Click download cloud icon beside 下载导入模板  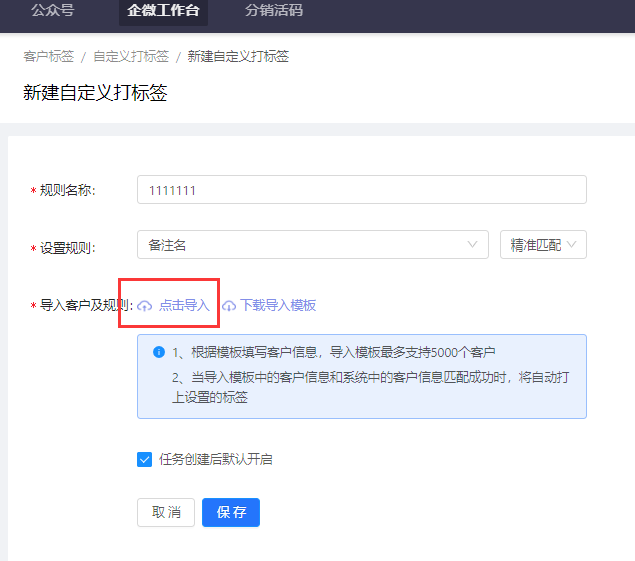point(229,306)
